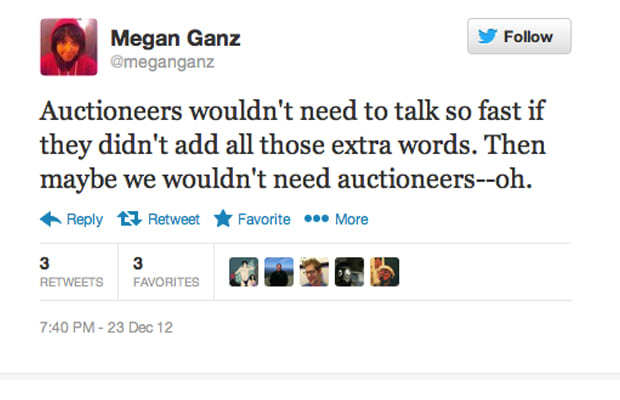View the 3 Favorites count
The width and height of the screenshot is (620, 400).
coord(166,272)
